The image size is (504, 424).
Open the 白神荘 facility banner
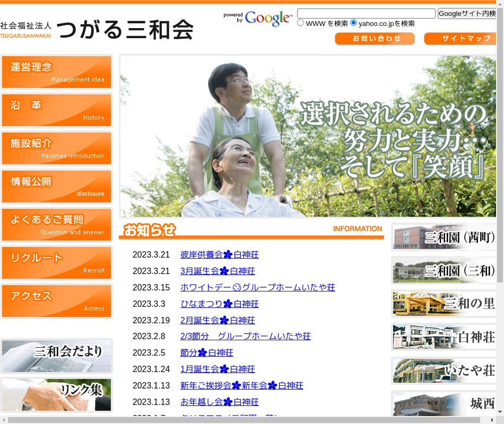[x=444, y=337]
